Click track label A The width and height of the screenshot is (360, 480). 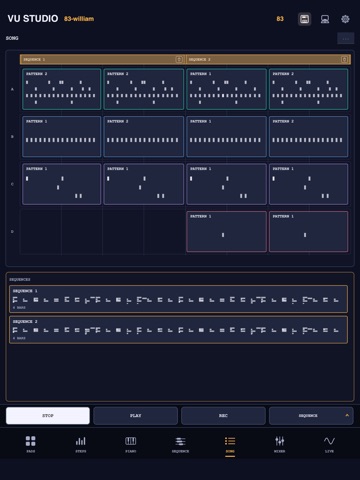click(12, 89)
